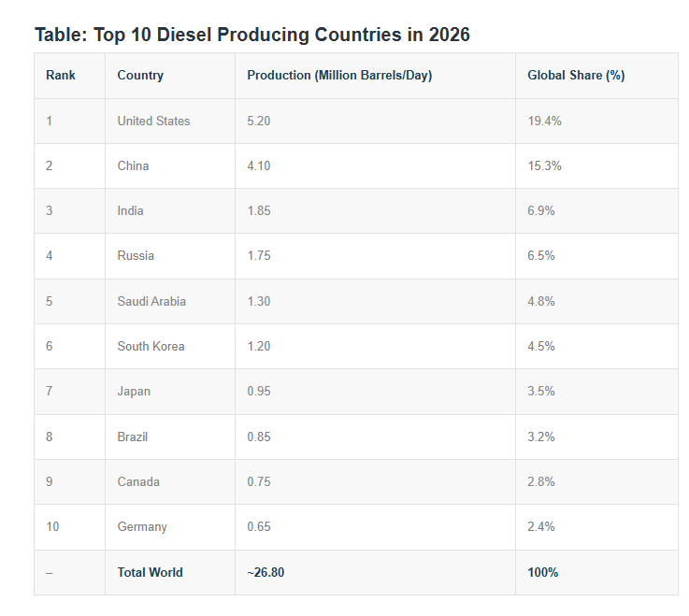Click the global share 4.8%
The height and width of the screenshot is (616, 689).
coord(541,301)
